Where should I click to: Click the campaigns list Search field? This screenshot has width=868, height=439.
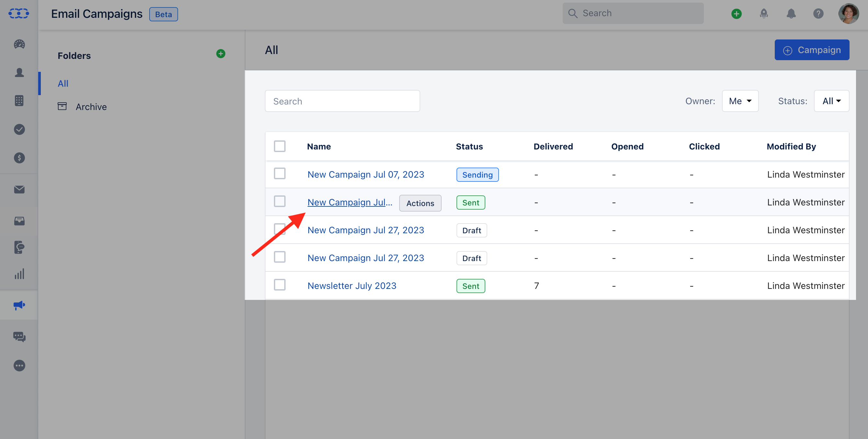coord(342,101)
